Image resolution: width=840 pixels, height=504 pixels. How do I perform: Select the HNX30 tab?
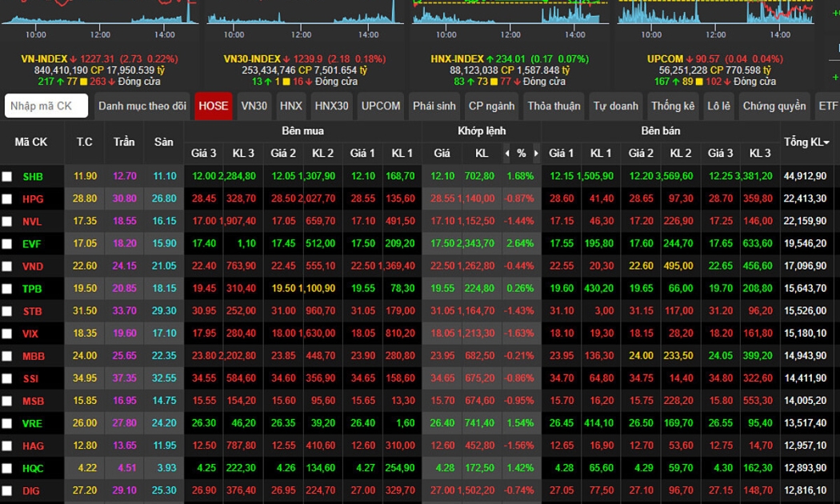[x=331, y=106]
